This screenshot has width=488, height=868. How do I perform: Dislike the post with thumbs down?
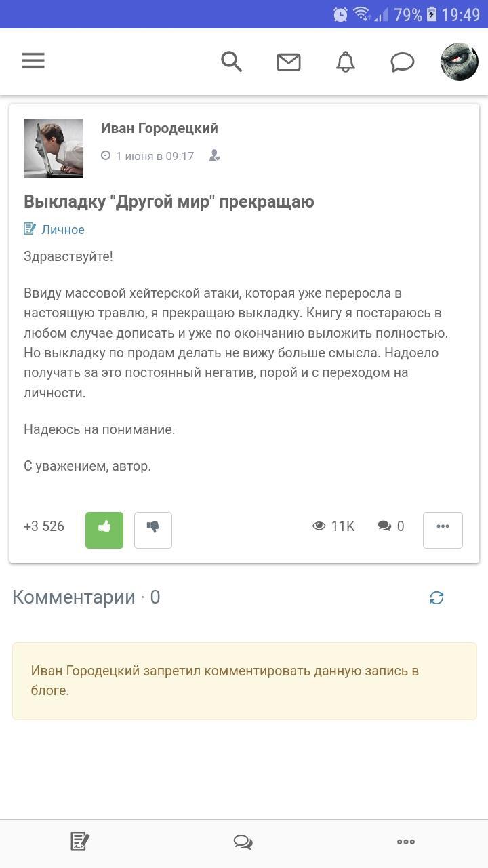(153, 530)
